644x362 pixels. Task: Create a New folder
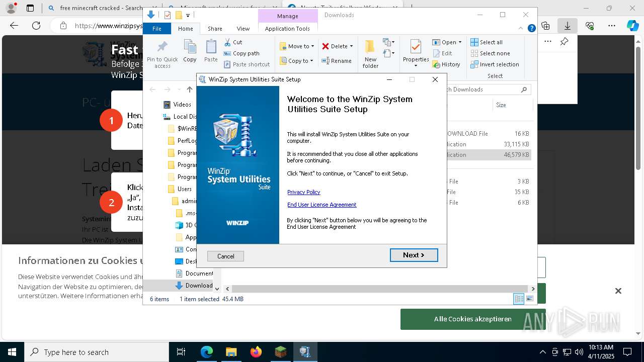tap(370, 54)
